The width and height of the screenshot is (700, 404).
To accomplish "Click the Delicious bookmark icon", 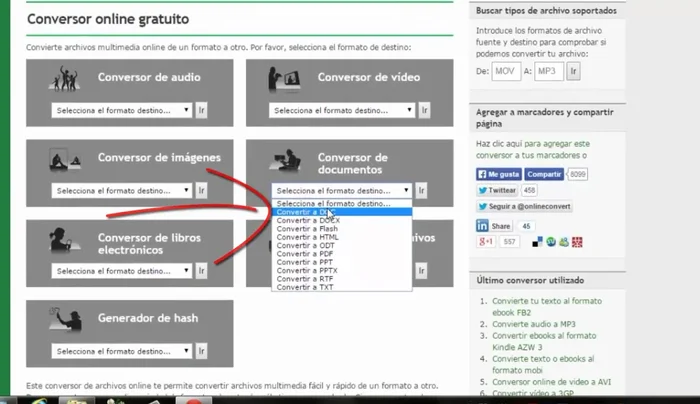I will pyautogui.click(x=538, y=242).
